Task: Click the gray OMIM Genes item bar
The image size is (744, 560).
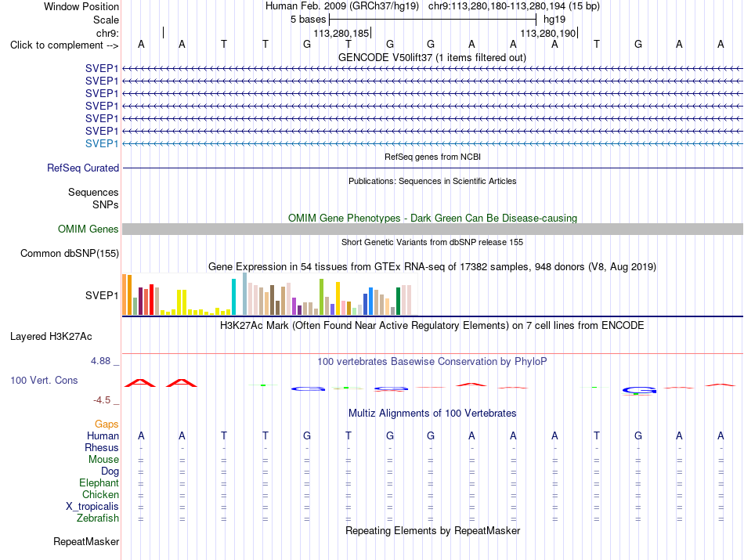Action: click(x=432, y=229)
